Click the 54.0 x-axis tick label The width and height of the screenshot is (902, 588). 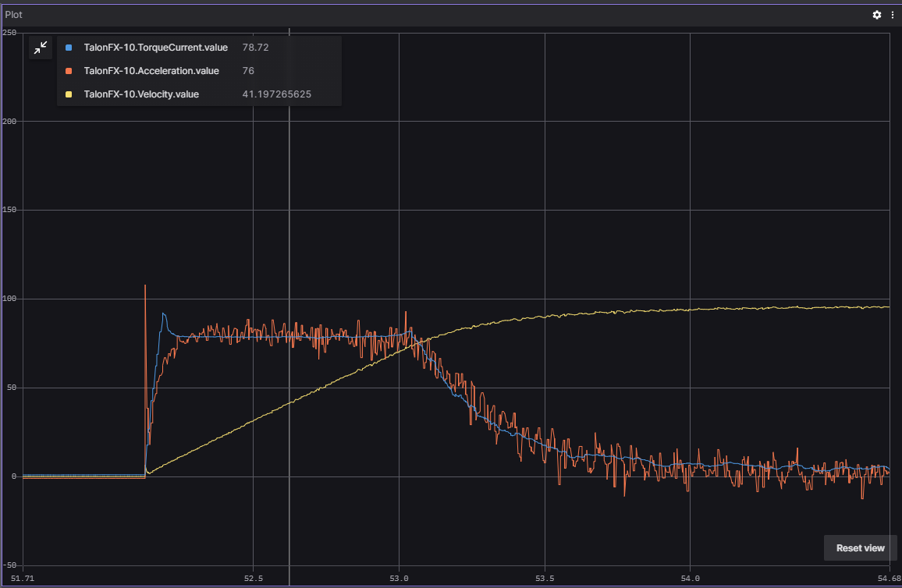tap(691, 578)
